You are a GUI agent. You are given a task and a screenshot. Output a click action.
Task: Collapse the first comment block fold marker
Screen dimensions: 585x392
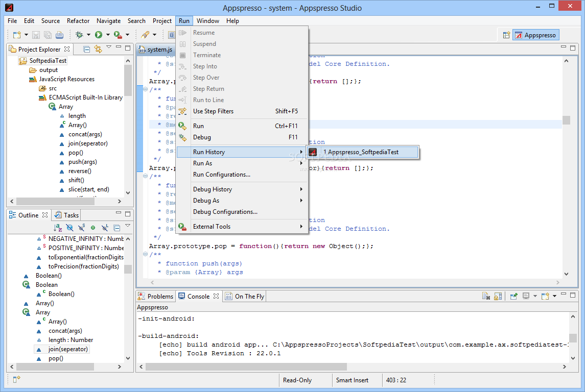tap(145, 89)
